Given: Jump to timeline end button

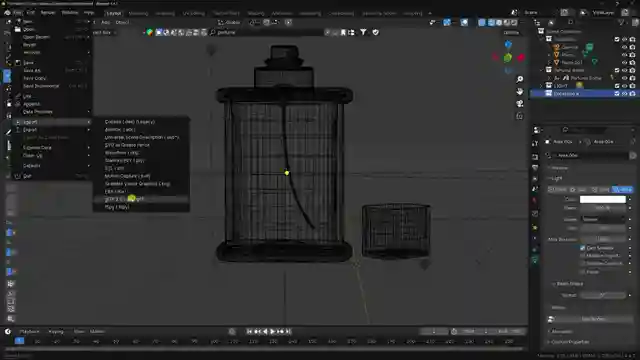Looking at the screenshot, I should [288, 331].
